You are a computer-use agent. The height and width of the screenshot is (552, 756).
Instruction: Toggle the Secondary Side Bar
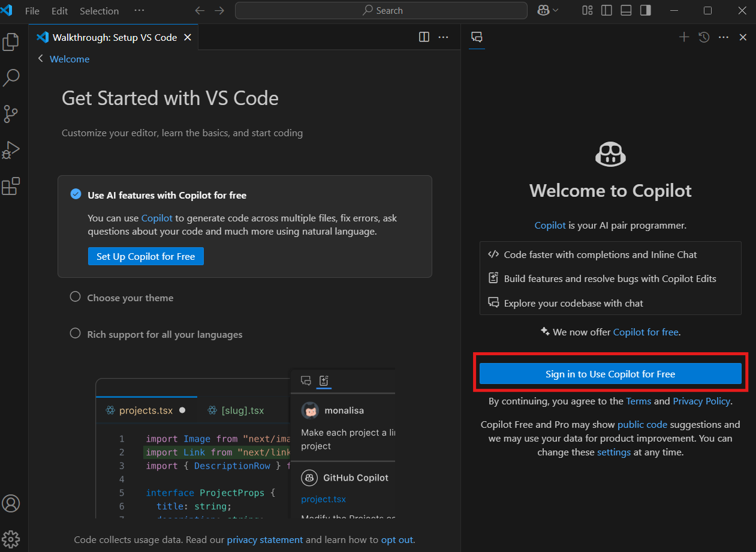(645, 11)
